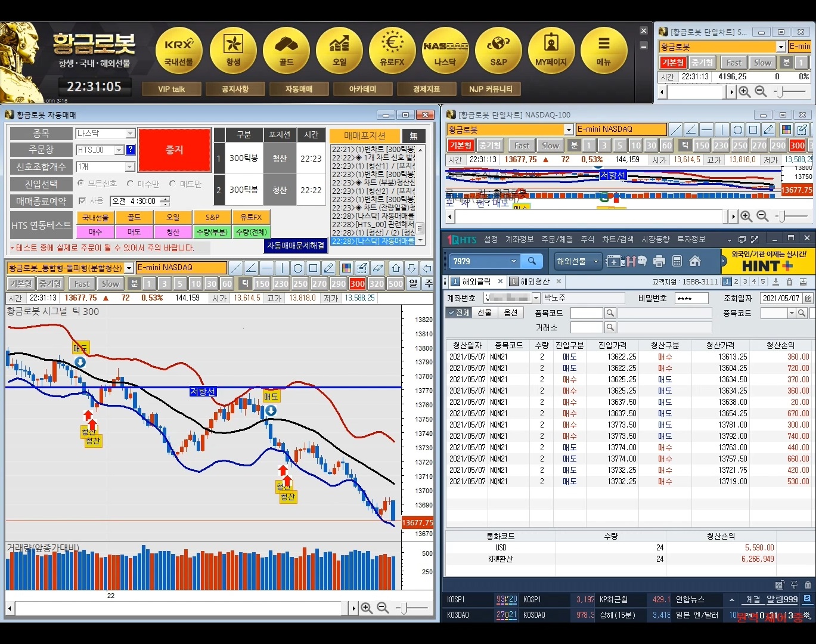Open the KRX 국내선물 gold menu icon

tap(179, 50)
